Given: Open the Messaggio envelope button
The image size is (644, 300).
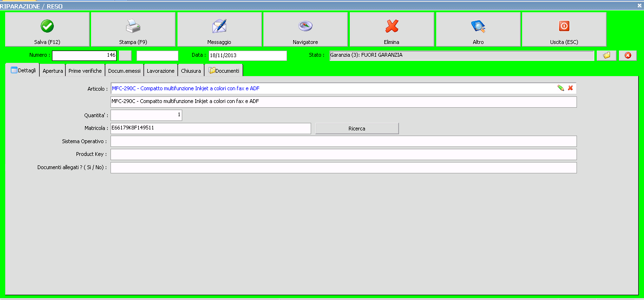Looking at the screenshot, I should (220, 29).
